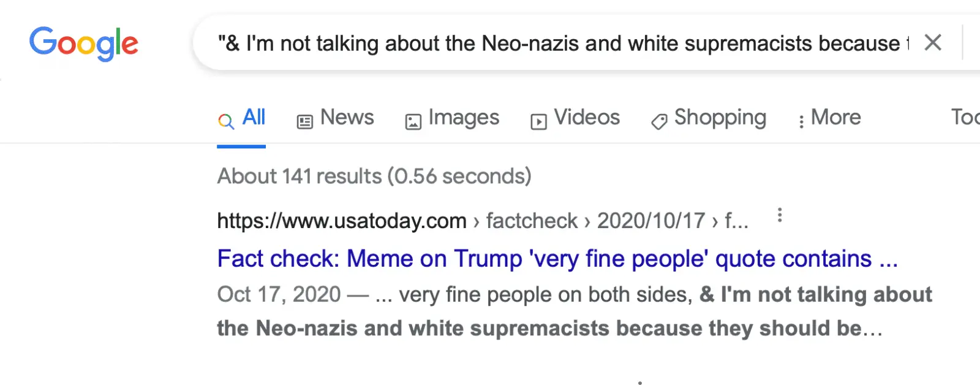The width and height of the screenshot is (980, 385).
Task: Switch to the News tab
Action: pyautogui.click(x=347, y=117)
